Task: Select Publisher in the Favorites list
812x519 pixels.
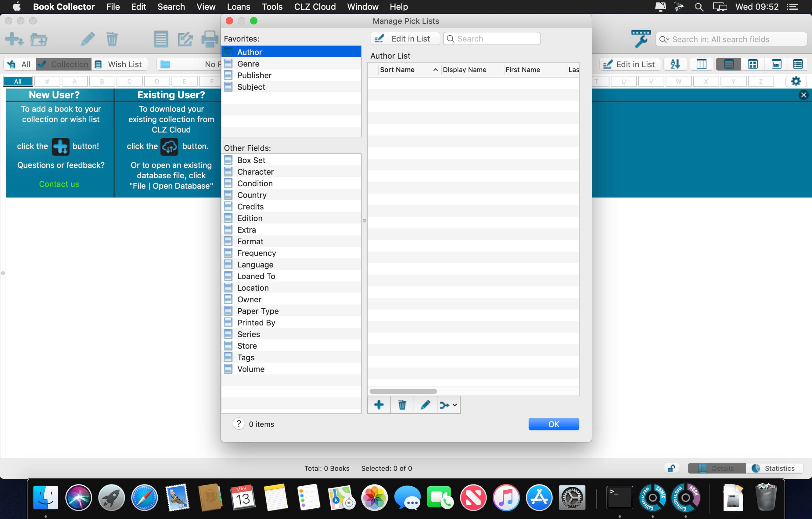Action: 254,75
